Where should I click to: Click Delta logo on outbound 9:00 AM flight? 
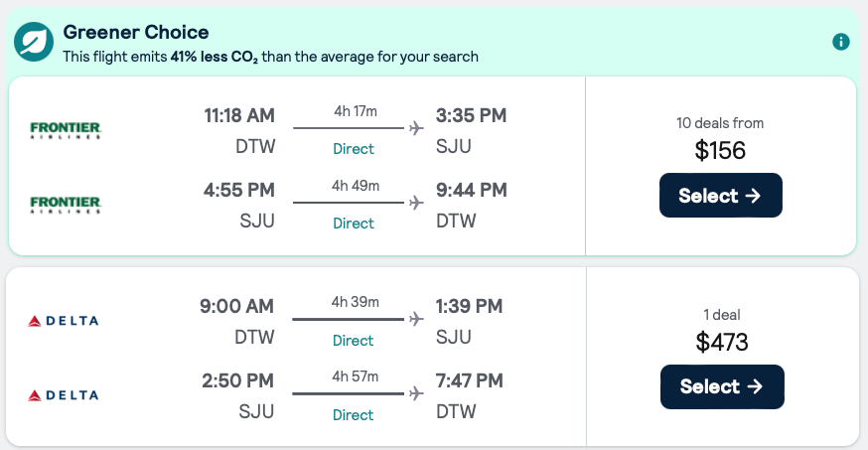coord(64,321)
